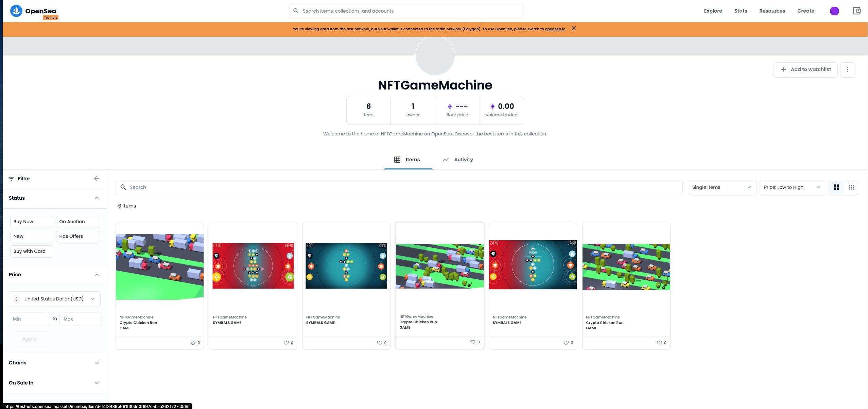This screenshot has width=868, height=409.
Task: Open the Price: Low to High sort dropdown
Action: coord(793,187)
